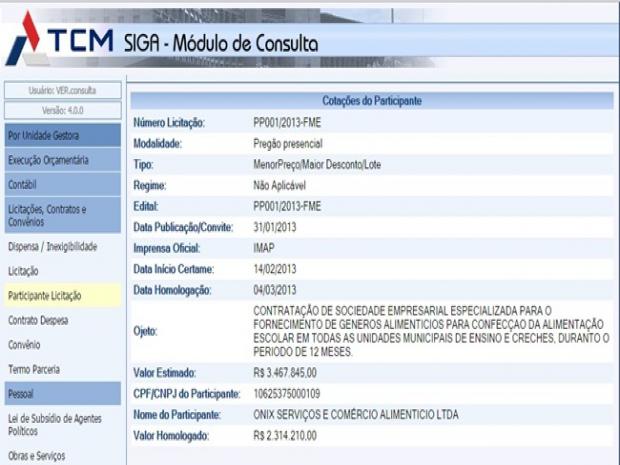Select CNPJ number 10625375000109

(x=287, y=393)
